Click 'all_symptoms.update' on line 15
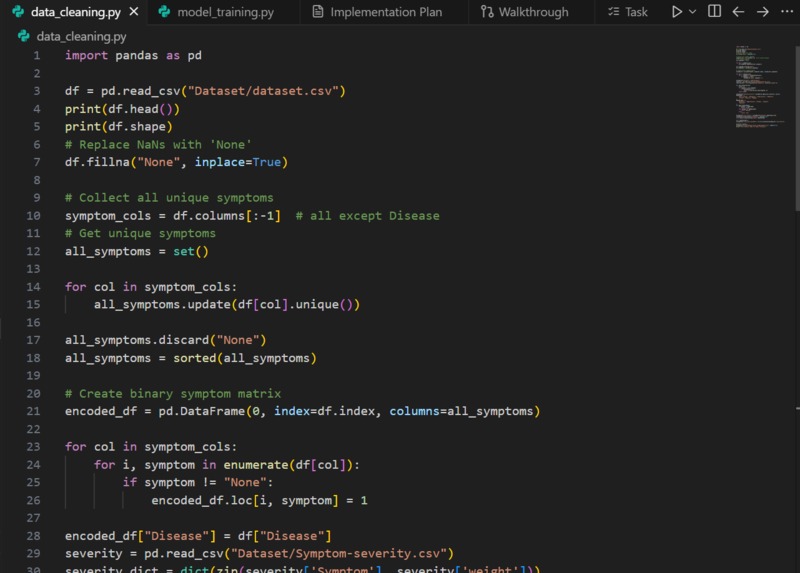The height and width of the screenshot is (573, 800). point(162,305)
